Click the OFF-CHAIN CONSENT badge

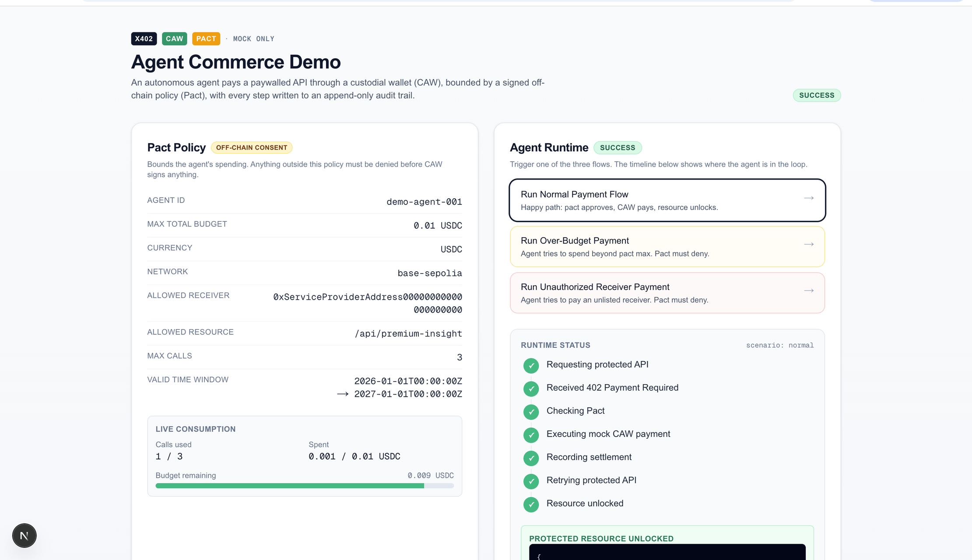(x=252, y=148)
